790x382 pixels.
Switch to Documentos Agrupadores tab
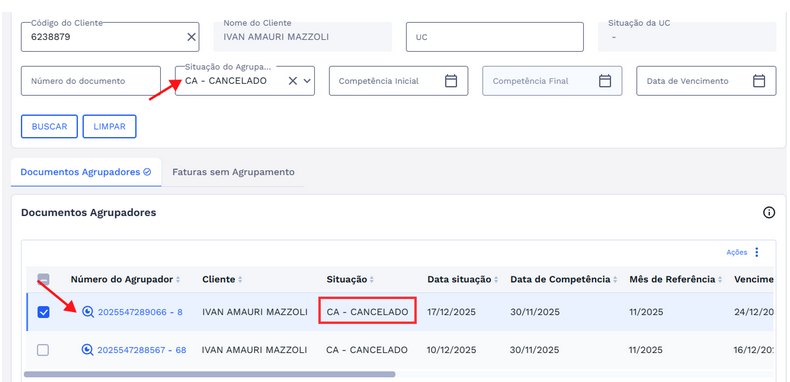click(86, 172)
